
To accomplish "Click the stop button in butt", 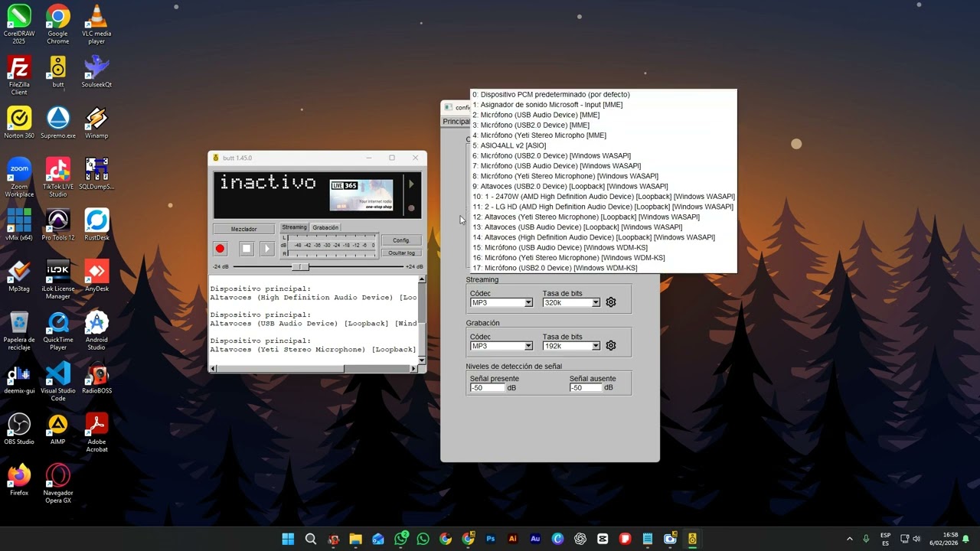I will [x=247, y=248].
